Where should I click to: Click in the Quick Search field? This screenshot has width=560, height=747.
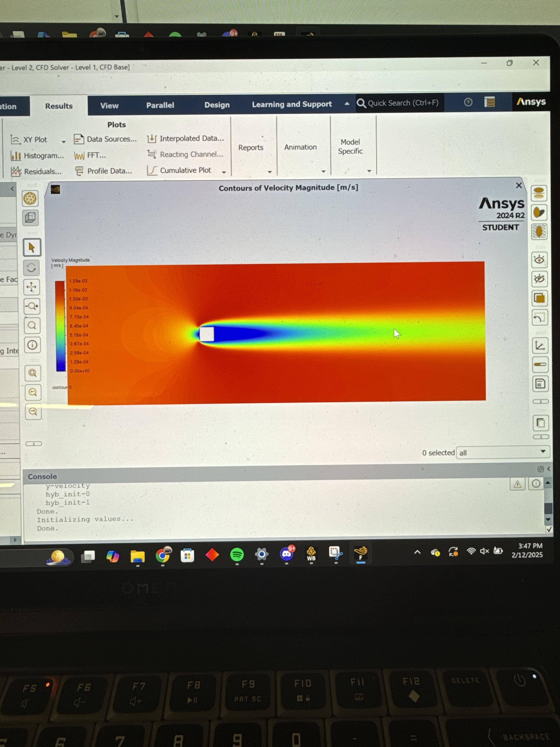[403, 103]
